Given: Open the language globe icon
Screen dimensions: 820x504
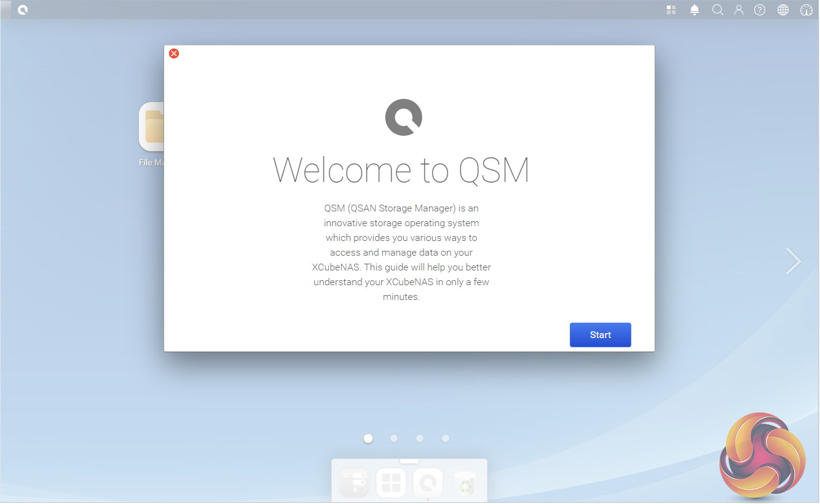Looking at the screenshot, I should pos(783,10).
